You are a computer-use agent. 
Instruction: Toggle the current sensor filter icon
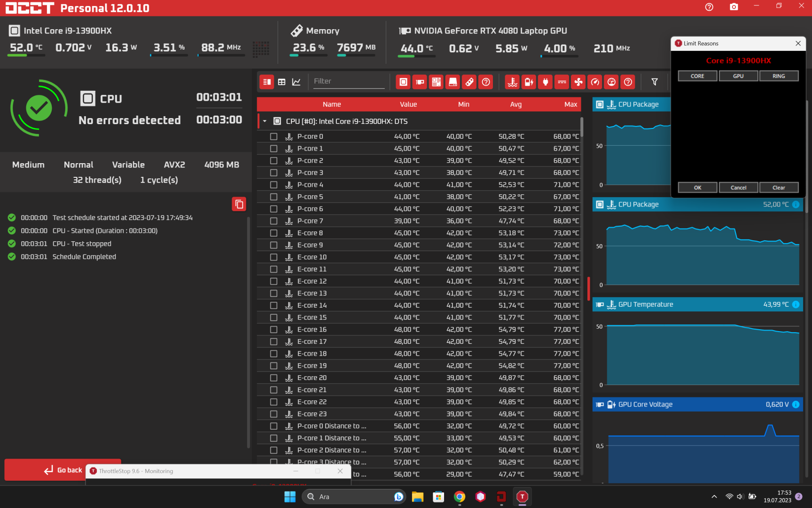562,82
